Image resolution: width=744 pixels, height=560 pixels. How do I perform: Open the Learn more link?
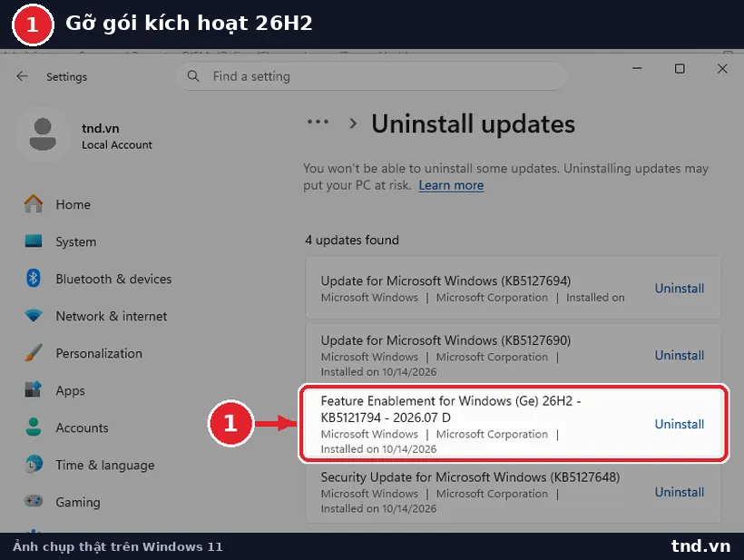point(451,185)
